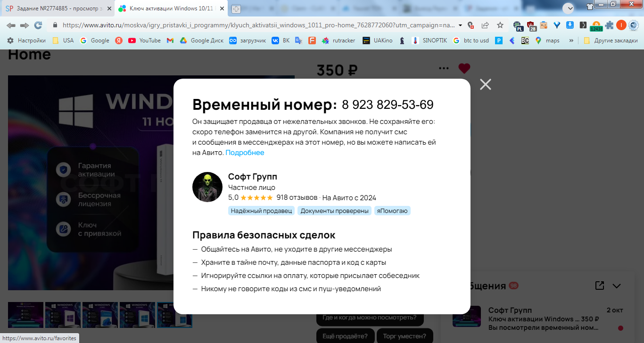This screenshot has height=343, width=644.
Task: Open the Gmail bookmark icon
Action: click(x=170, y=41)
